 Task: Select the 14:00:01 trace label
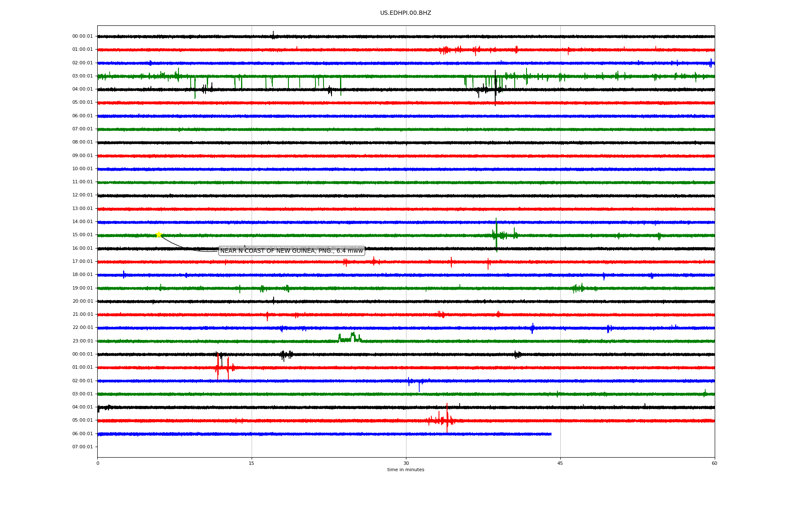[82, 222]
